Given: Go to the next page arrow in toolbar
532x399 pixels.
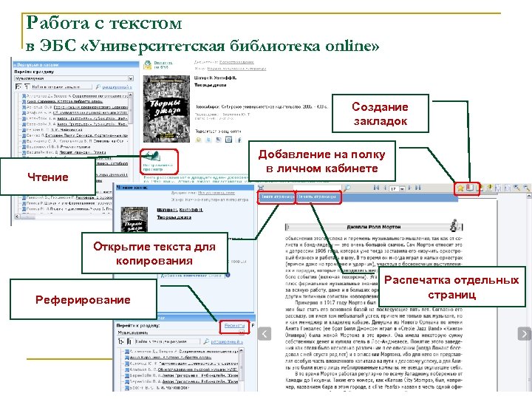Looking at the screenshot, I should tap(409, 188).
